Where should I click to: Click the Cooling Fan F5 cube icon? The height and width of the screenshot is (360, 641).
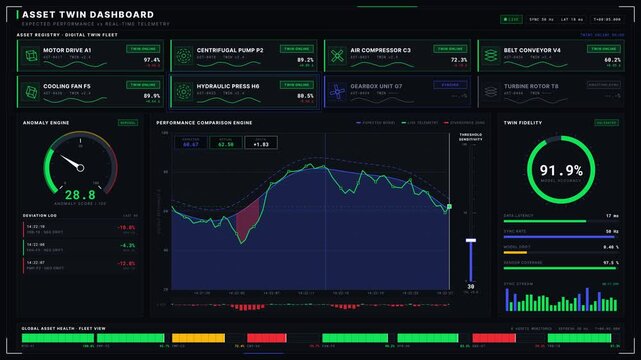[31, 92]
